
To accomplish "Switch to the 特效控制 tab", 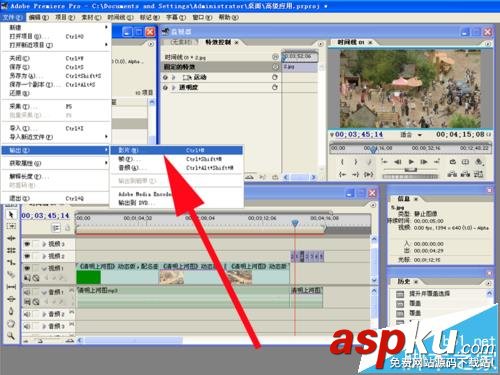I will [218, 42].
